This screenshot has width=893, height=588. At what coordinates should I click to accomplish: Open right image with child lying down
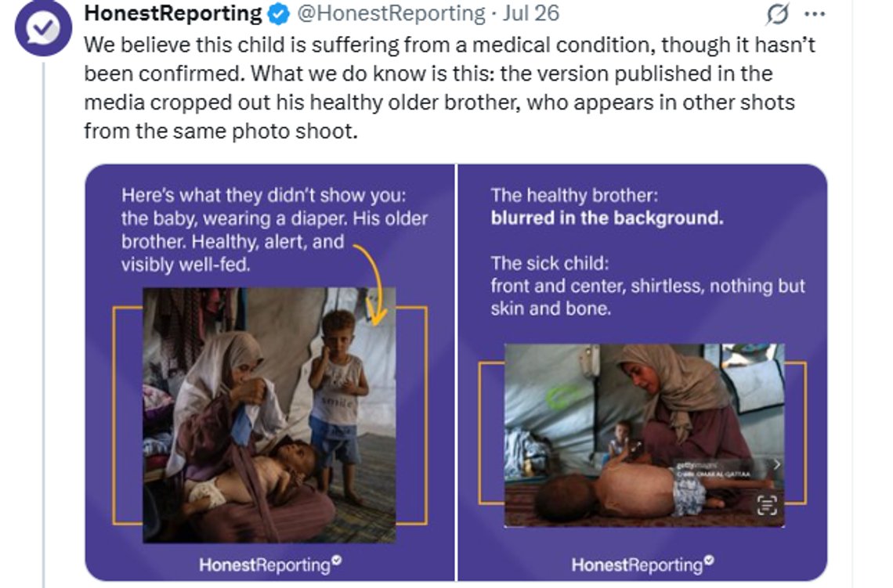coord(644,435)
